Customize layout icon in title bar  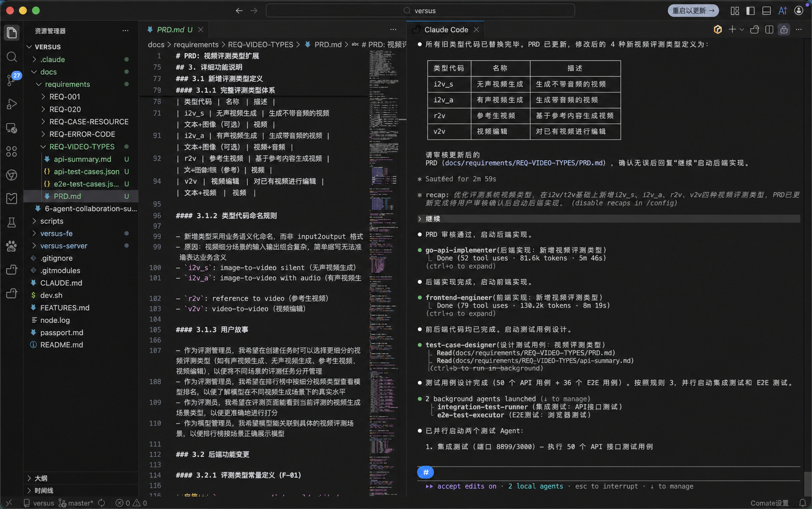point(735,11)
